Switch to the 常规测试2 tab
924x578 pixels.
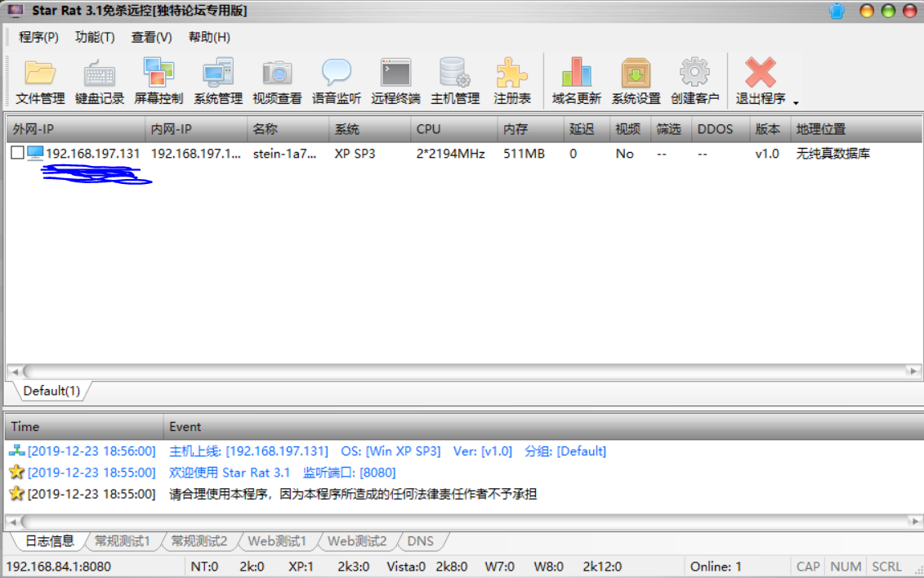(199, 541)
